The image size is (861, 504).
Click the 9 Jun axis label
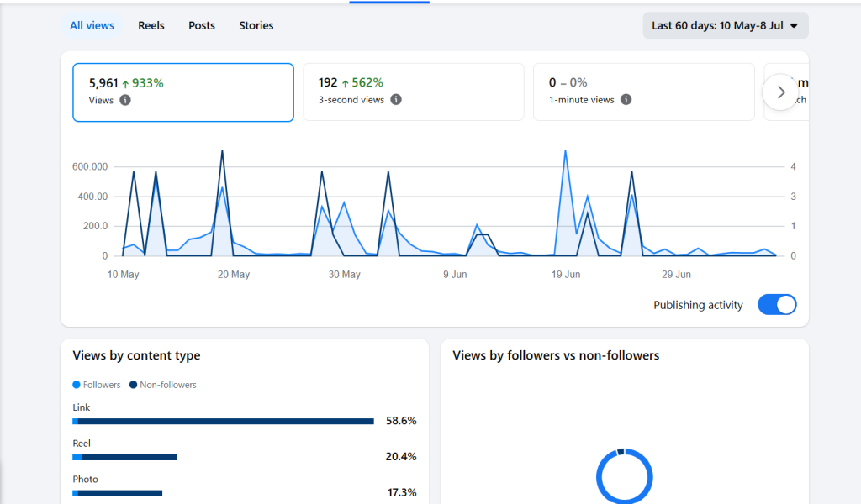[455, 274]
